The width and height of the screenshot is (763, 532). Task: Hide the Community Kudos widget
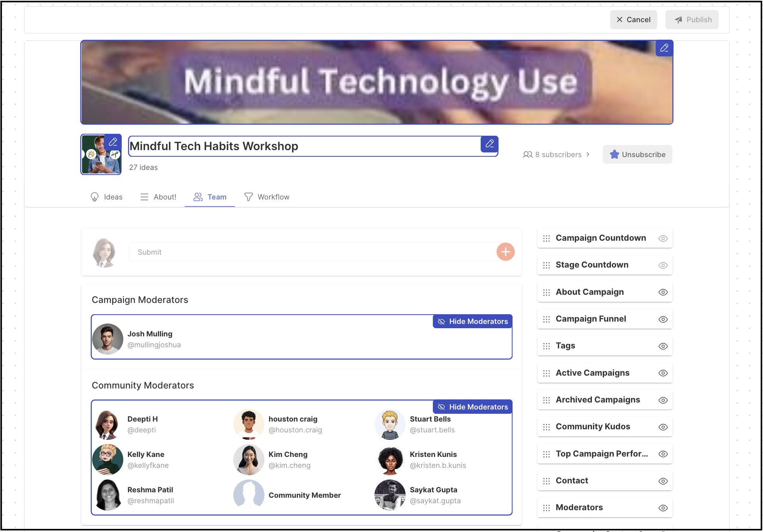pyautogui.click(x=663, y=427)
